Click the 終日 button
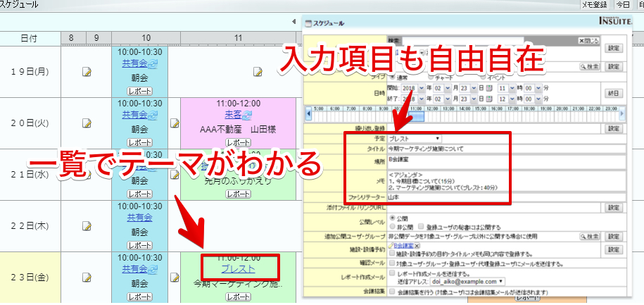 pyautogui.click(x=613, y=93)
